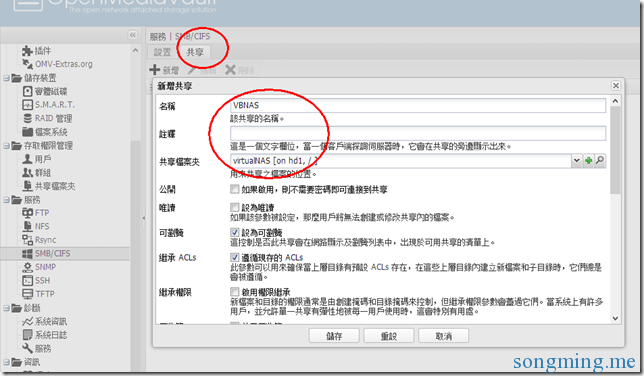Viewport: 644px width, 376px height.
Task: Open the 系統資訊 chart icon
Action: [x=27, y=321]
